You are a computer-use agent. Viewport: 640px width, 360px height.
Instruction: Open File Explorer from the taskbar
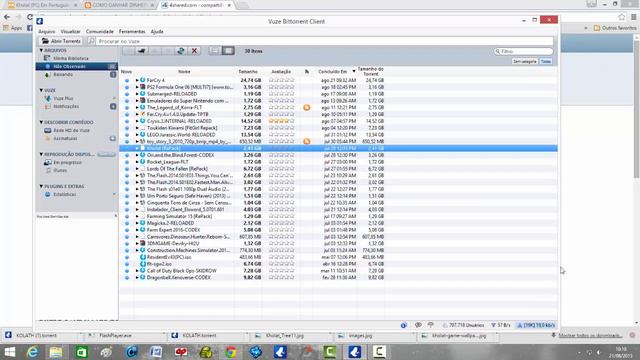point(56,352)
